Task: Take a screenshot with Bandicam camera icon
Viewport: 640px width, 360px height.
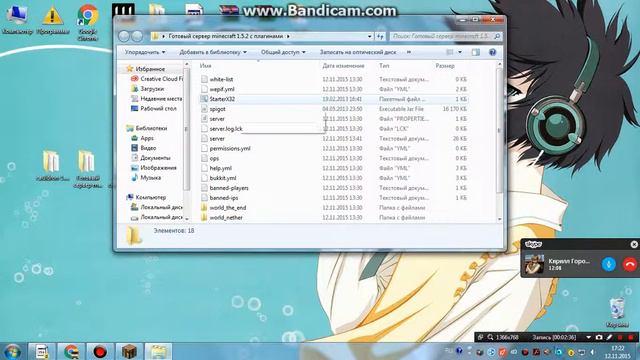Action: [599, 338]
